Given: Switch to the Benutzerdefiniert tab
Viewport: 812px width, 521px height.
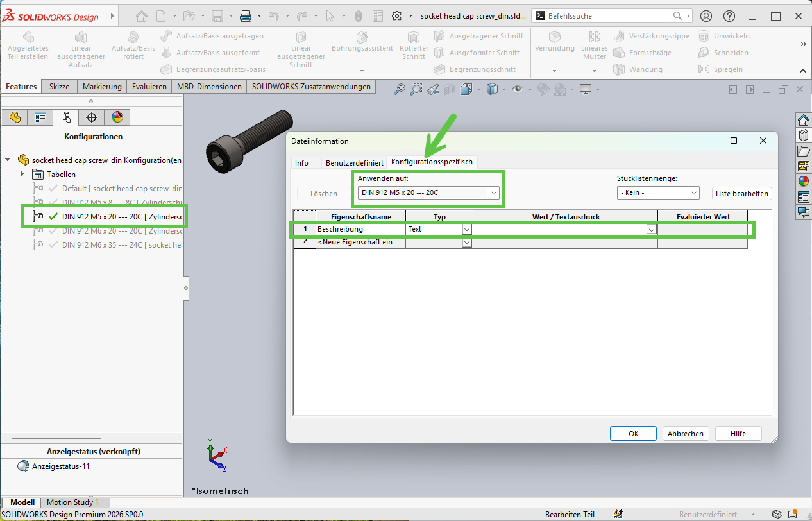Looking at the screenshot, I should (354, 163).
